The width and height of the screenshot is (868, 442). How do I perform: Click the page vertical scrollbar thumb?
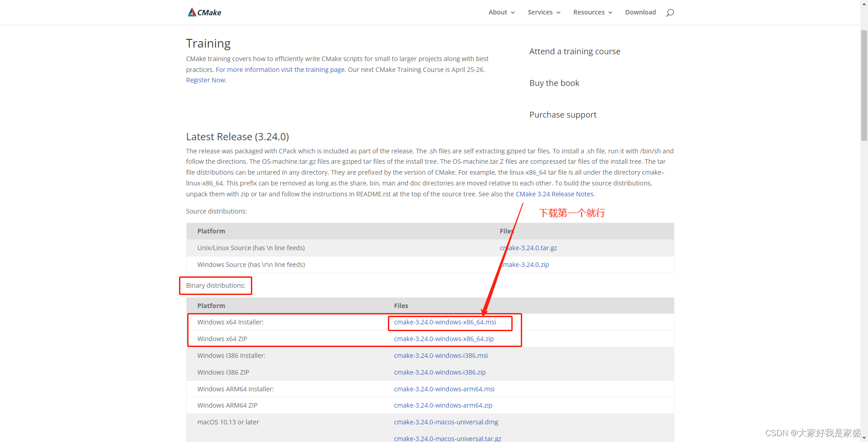(864, 85)
